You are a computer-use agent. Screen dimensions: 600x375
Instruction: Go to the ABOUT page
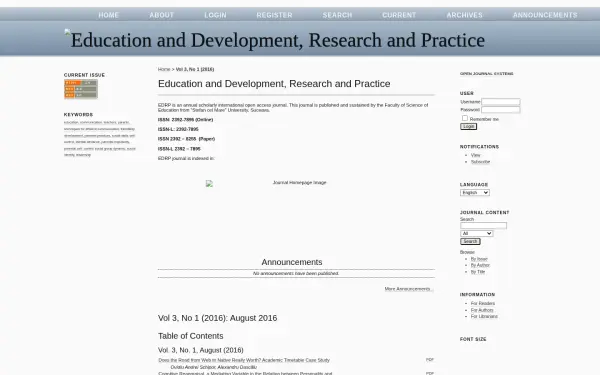click(x=161, y=15)
